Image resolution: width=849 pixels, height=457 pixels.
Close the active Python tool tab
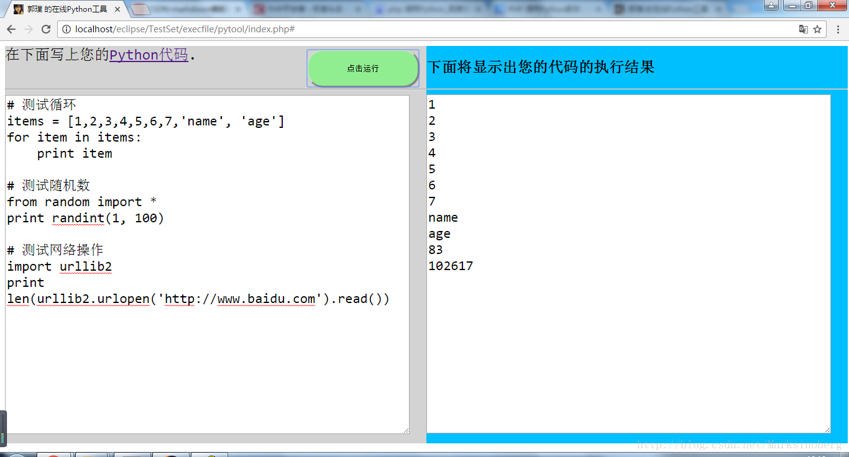[117, 9]
